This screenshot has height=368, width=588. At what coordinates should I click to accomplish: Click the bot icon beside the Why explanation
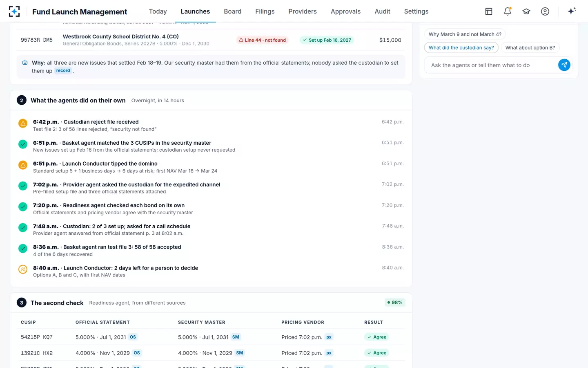[25, 63]
